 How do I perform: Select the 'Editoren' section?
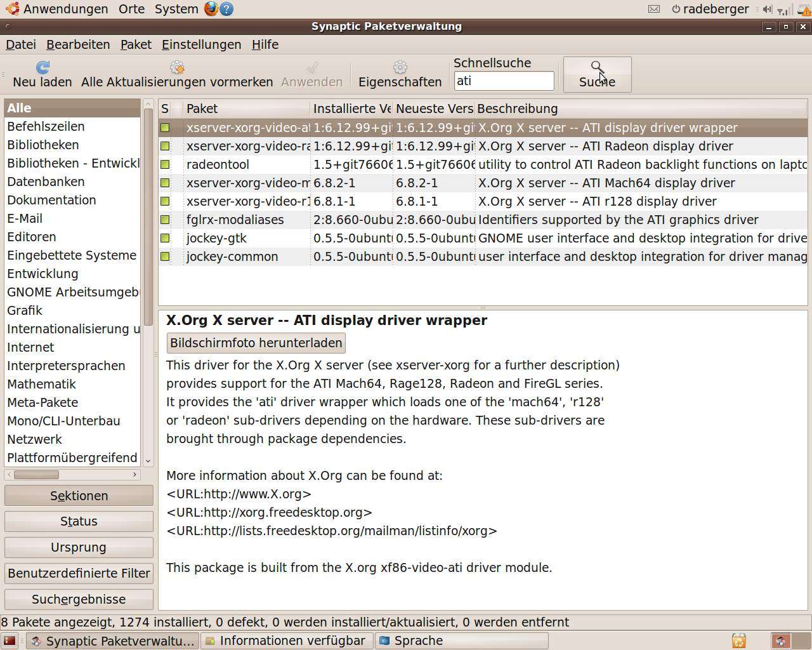[x=72, y=237]
